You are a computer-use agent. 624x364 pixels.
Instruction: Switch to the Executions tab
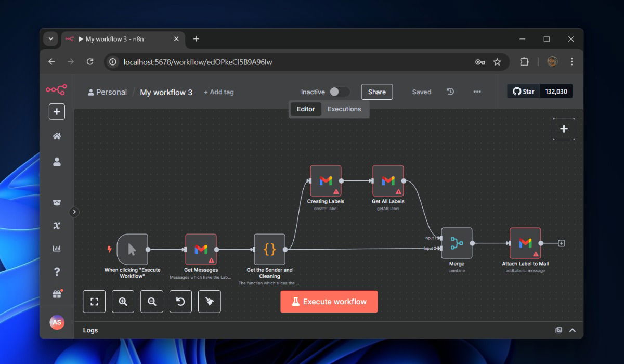click(344, 109)
